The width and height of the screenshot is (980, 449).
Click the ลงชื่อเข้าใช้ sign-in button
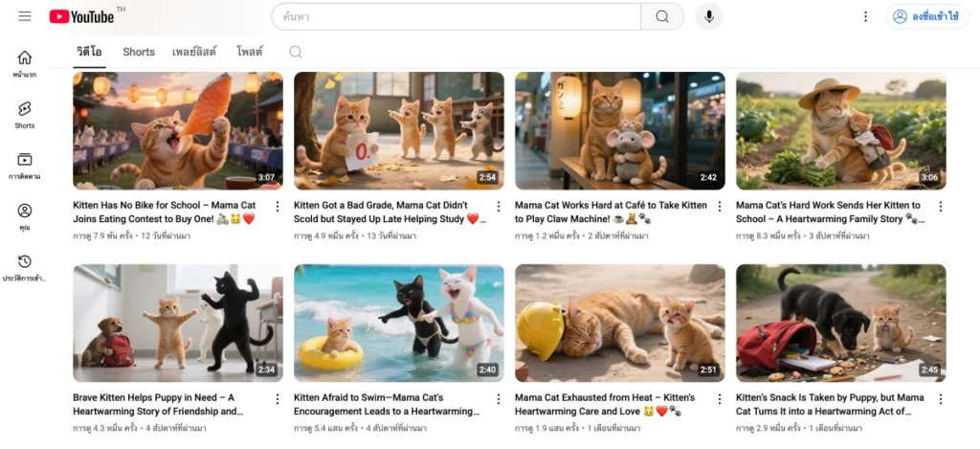(926, 16)
